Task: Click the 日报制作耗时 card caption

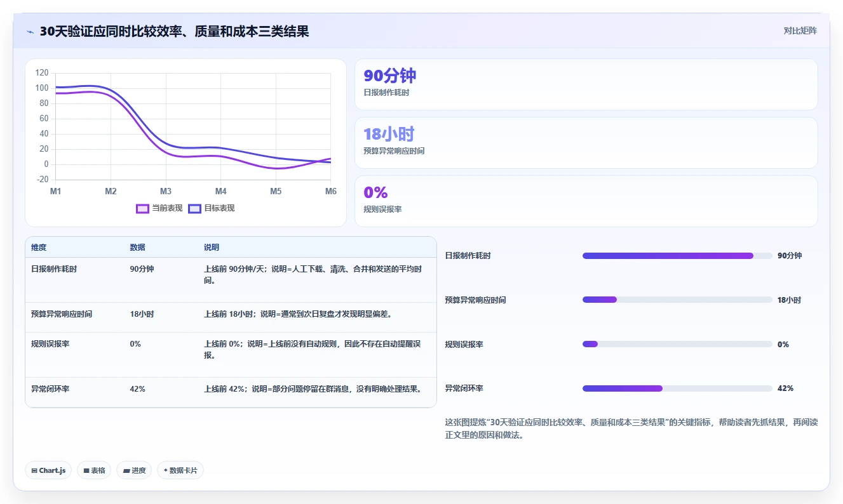Action: click(386, 93)
